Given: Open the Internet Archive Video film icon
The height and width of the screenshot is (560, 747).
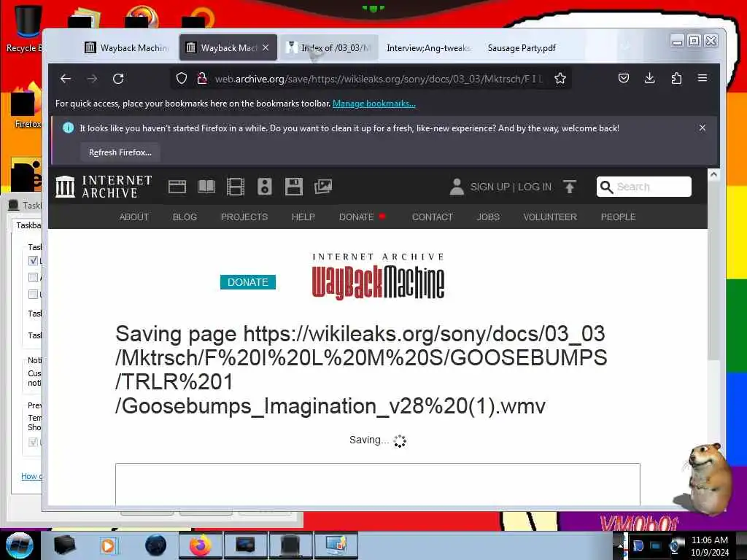Looking at the screenshot, I should (x=236, y=187).
